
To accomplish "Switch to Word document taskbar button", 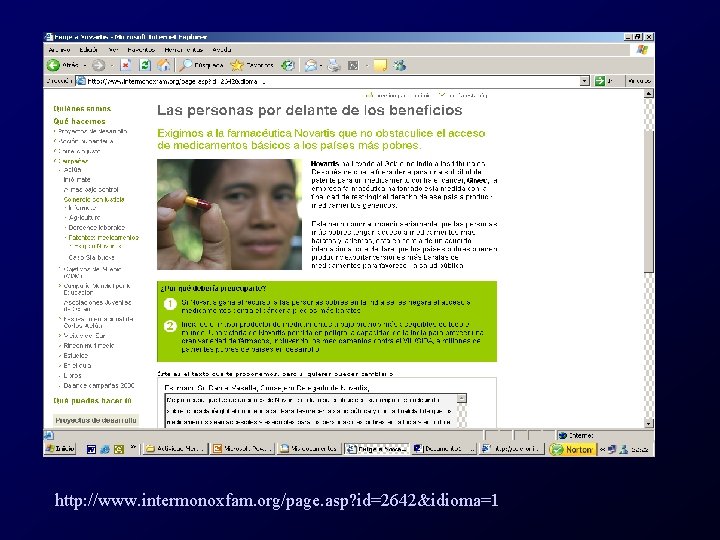I will 443,449.
